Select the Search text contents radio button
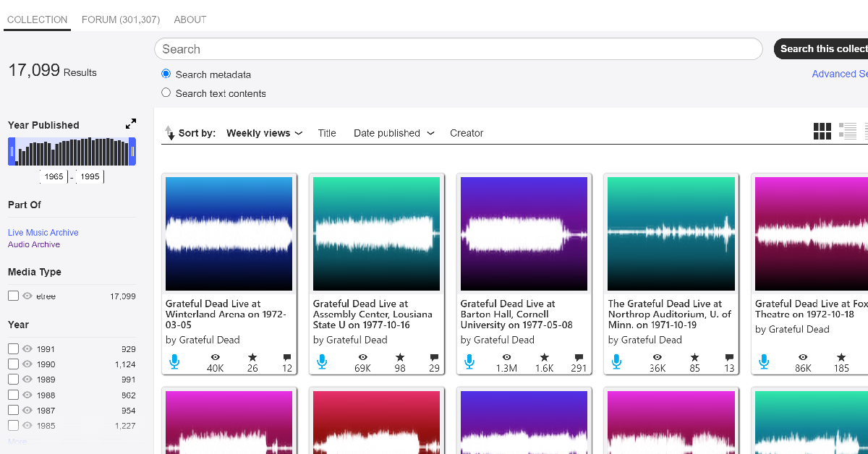 [x=166, y=93]
